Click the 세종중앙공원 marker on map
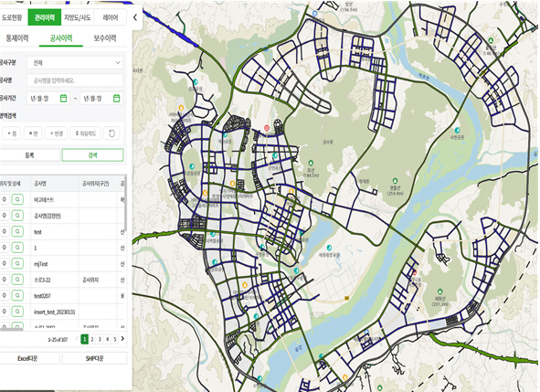Screen dimensions: 540x392 329,248
